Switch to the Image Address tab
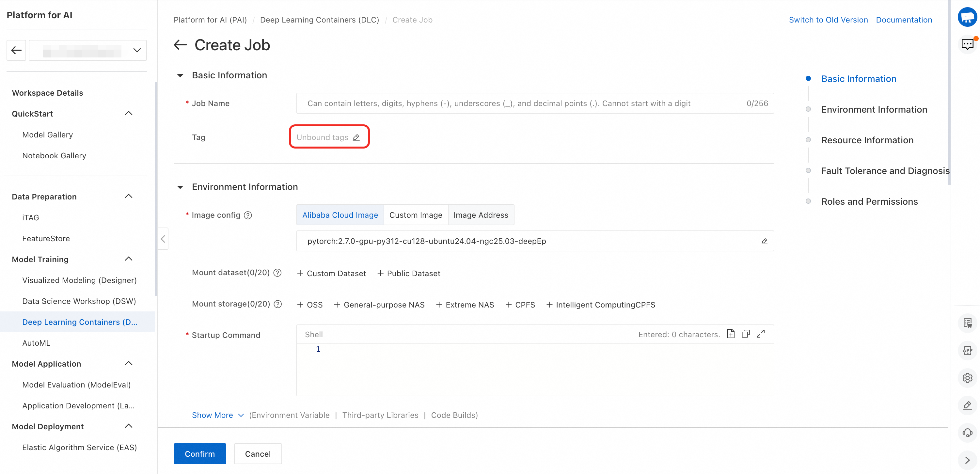The width and height of the screenshot is (980, 474). 481,215
